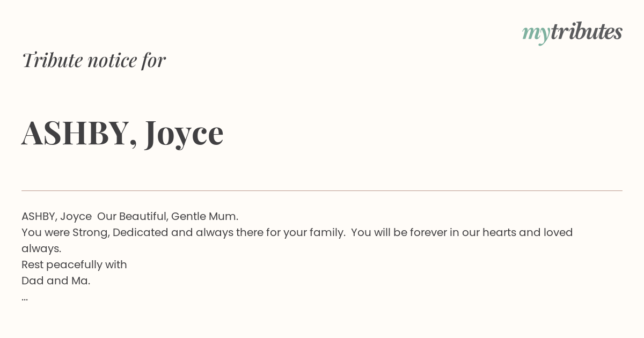Click the sentence "You were Strong, Dedicated"
This screenshot has width=644, height=338.
tap(95, 232)
